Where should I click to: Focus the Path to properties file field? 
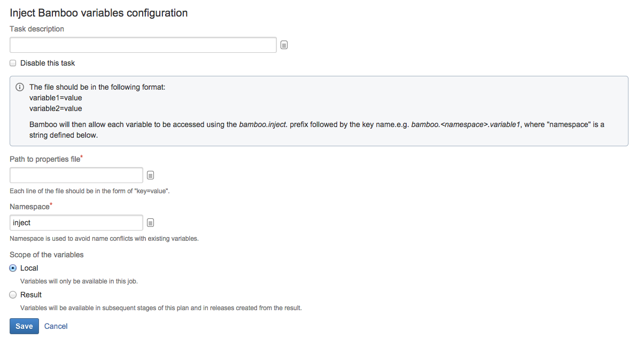point(76,175)
